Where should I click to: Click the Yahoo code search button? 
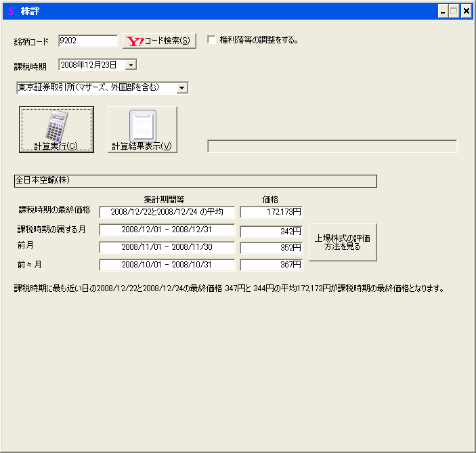click(x=159, y=41)
